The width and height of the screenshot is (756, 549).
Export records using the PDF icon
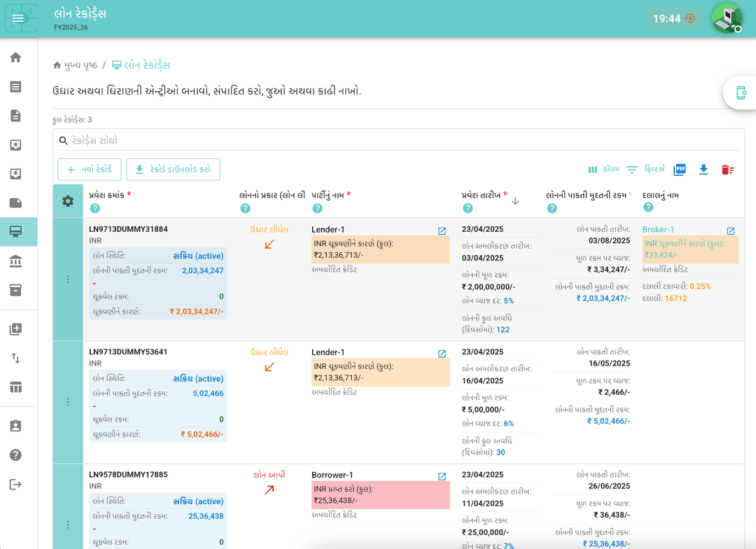[679, 169]
